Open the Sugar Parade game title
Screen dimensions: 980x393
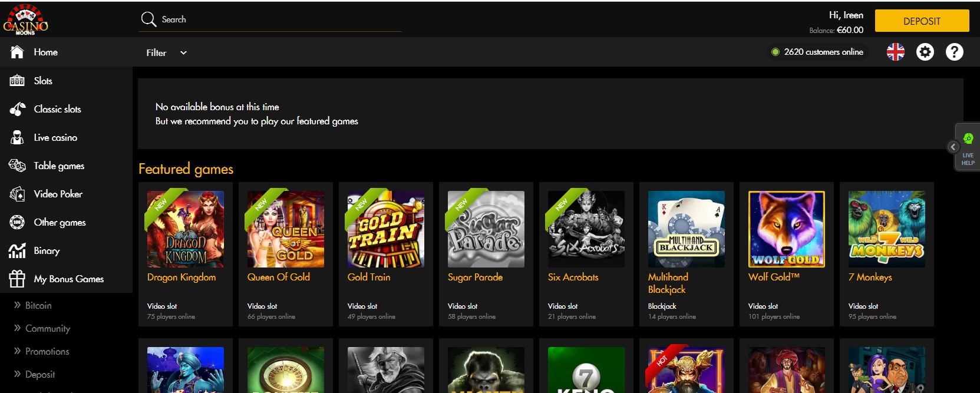[x=475, y=277]
